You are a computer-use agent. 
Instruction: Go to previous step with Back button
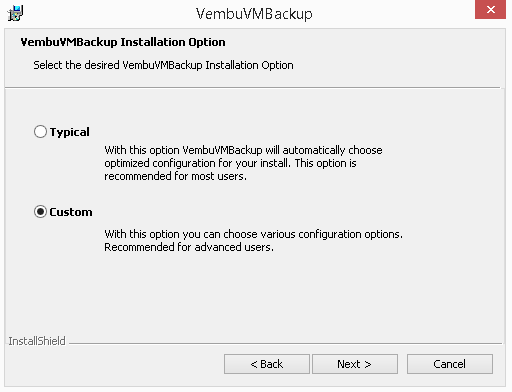[x=267, y=364]
